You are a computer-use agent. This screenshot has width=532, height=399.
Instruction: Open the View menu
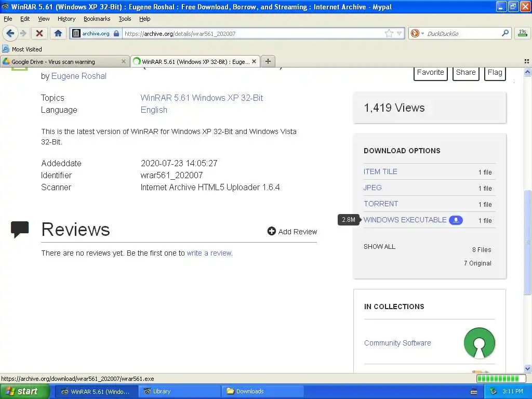pos(44,19)
